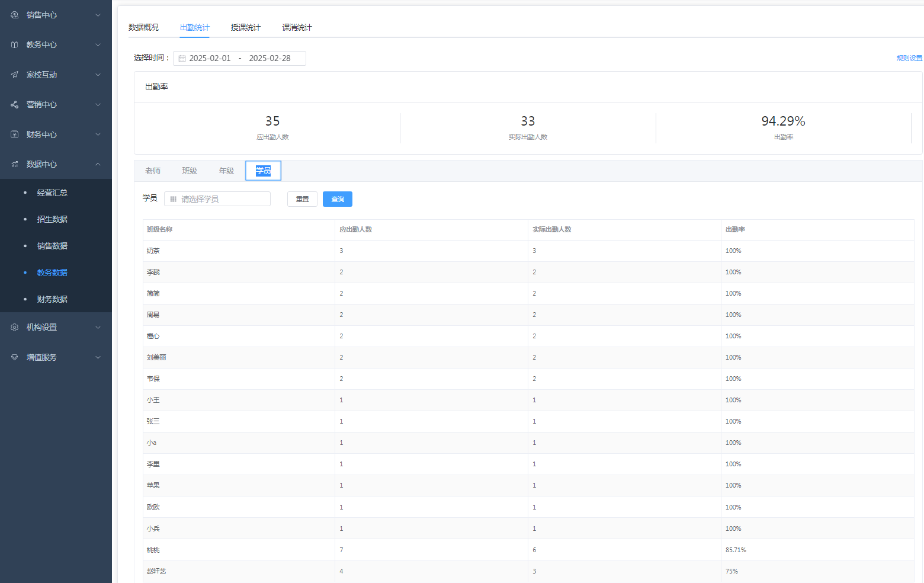Click the 94.29% overall attendance rate
Screen dimensions: 924x583
point(783,121)
